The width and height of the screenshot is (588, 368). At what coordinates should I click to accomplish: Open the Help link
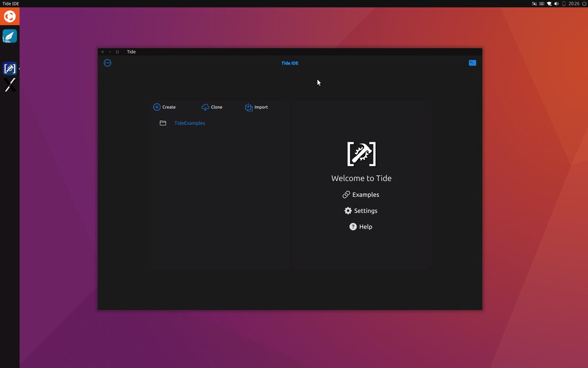[x=366, y=227]
